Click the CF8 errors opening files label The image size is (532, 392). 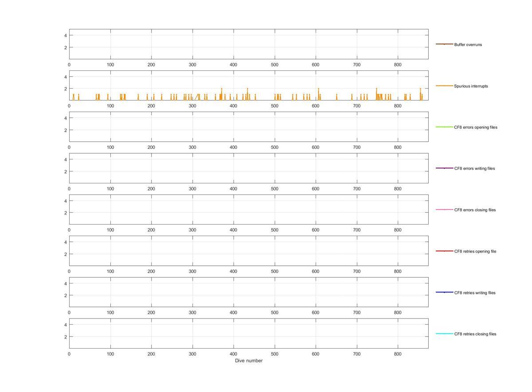[476, 127]
